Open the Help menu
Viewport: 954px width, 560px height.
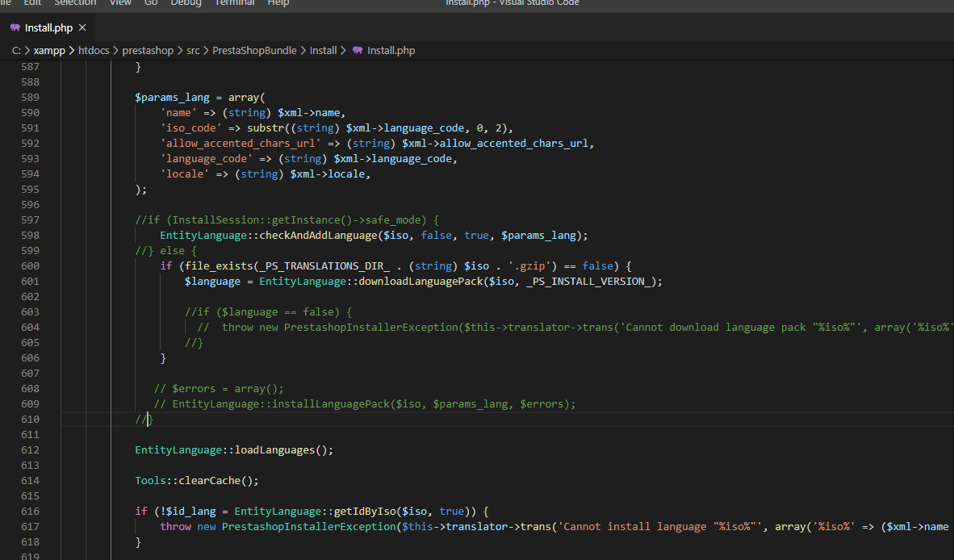pyautogui.click(x=278, y=3)
